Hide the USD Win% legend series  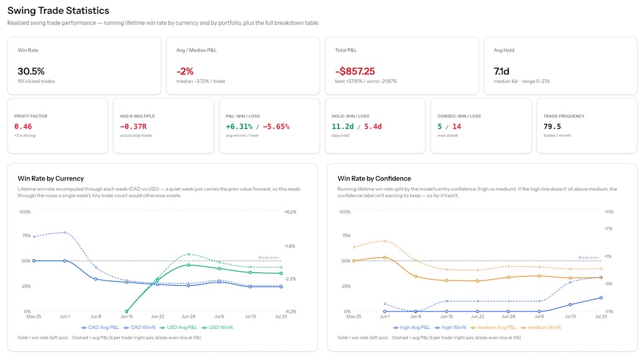pyautogui.click(x=218, y=328)
